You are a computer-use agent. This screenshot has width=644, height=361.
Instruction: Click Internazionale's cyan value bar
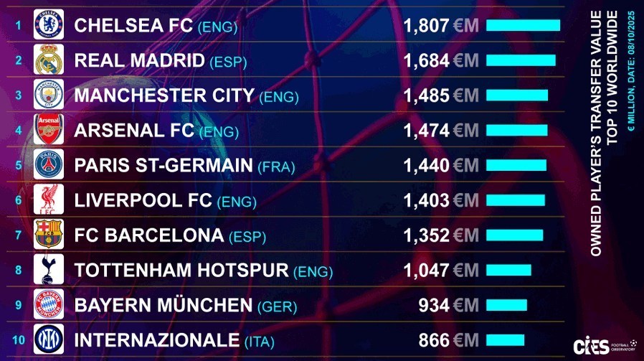pyautogui.click(x=505, y=339)
